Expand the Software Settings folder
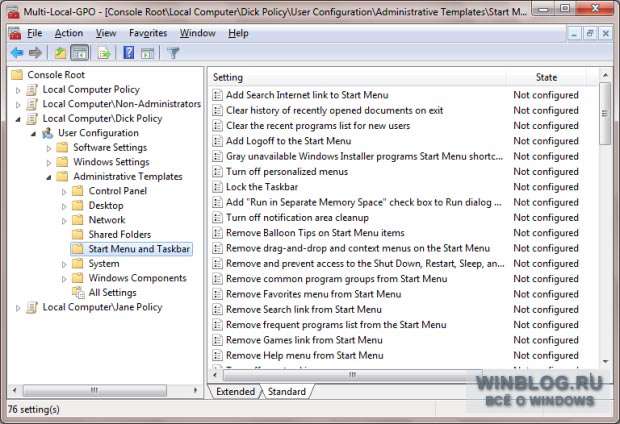The height and width of the screenshot is (424, 620). [x=49, y=148]
